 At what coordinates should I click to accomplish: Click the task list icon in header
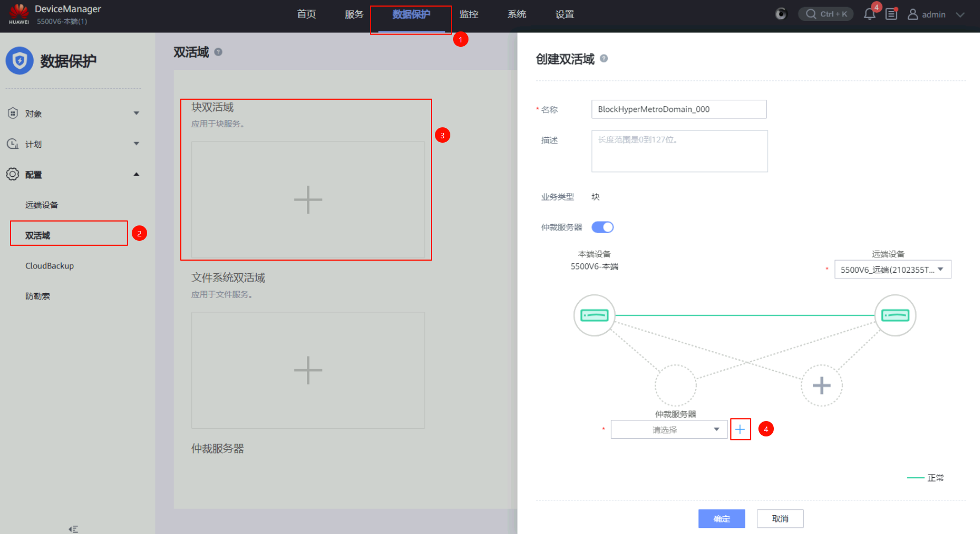pyautogui.click(x=891, y=14)
